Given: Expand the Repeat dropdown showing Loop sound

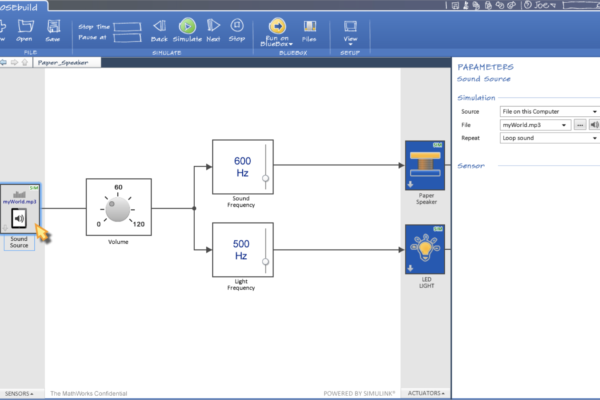Looking at the screenshot, I should pyautogui.click(x=594, y=138).
